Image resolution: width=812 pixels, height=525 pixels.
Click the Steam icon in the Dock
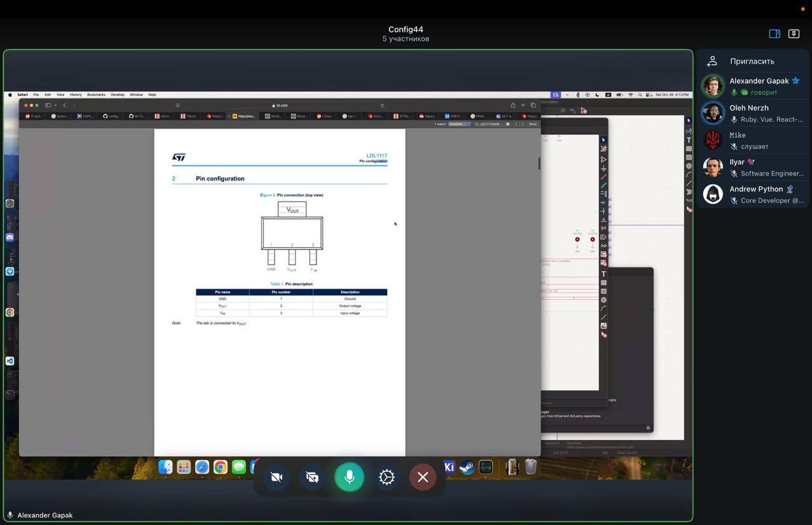467,467
